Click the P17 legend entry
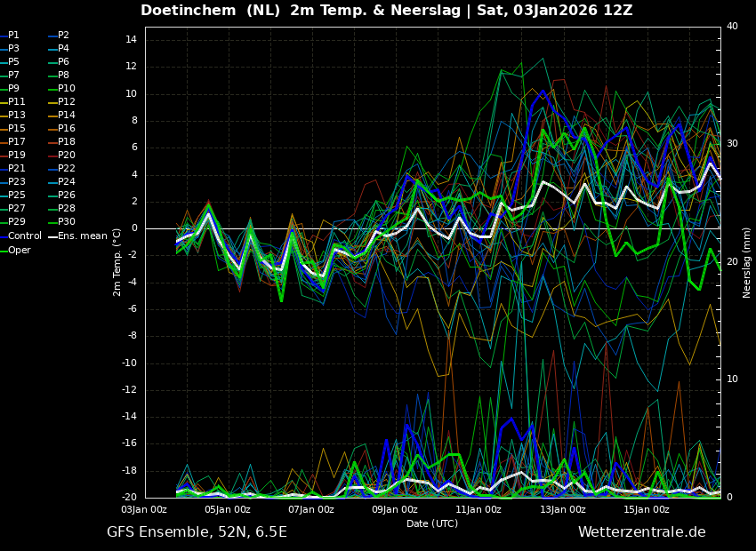Screen dimensions: 756x551 tap(12, 141)
